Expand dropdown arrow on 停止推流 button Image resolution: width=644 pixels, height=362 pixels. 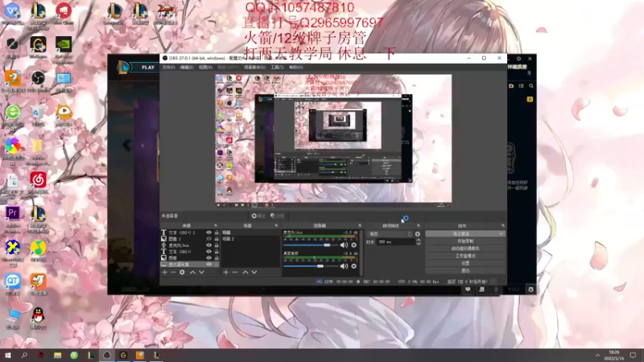pyautogui.click(x=502, y=233)
